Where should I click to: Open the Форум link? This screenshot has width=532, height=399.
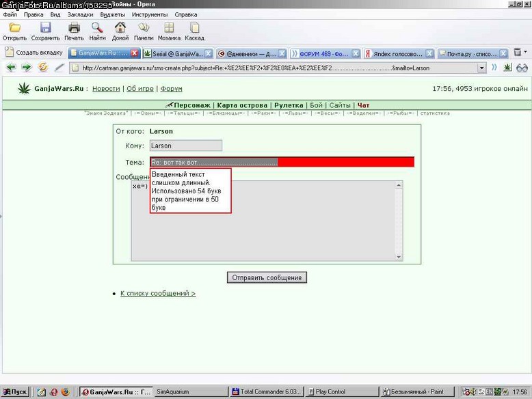[171, 89]
